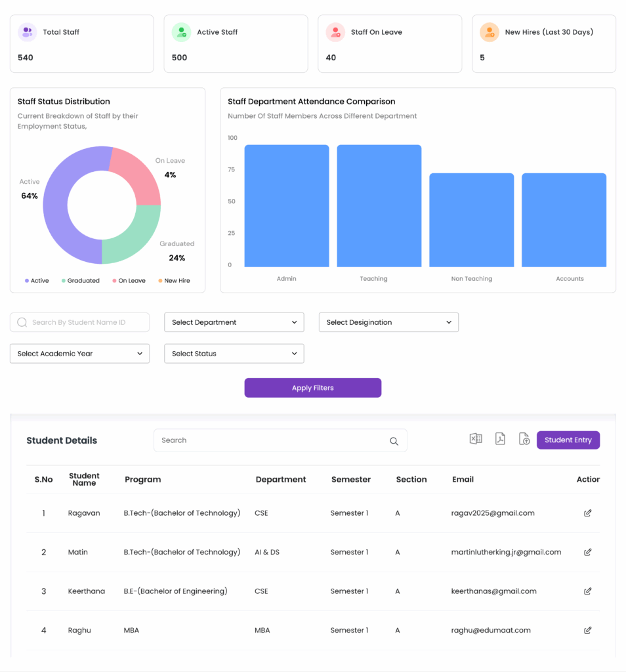Click edit icon in Raghu's row
Viewport: 626px width, 672px height.
pyautogui.click(x=587, y=630)
